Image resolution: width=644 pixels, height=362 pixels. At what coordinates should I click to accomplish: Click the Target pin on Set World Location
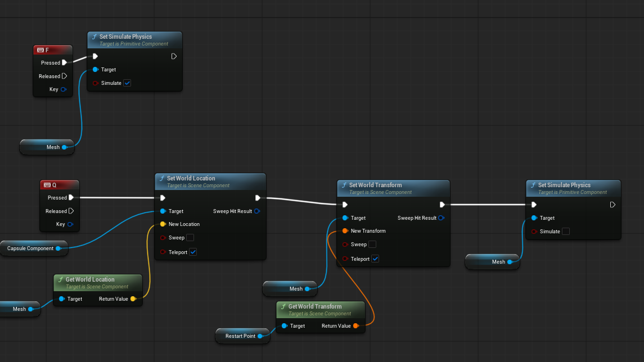(x=163, y=211)
